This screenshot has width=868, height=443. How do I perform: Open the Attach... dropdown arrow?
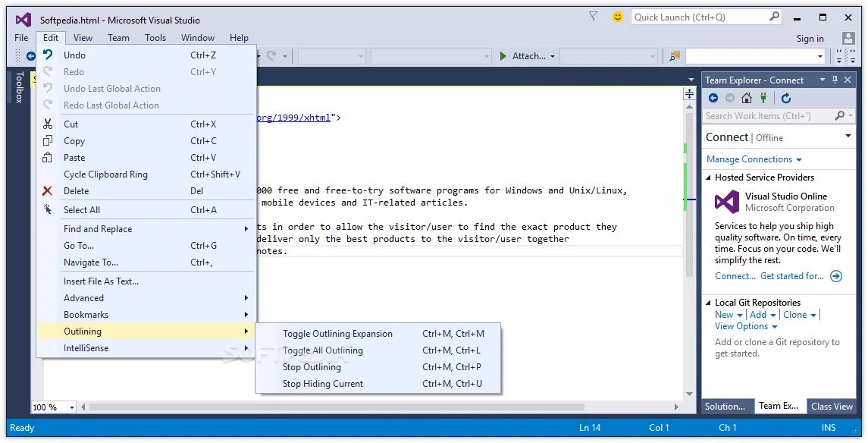553,56
